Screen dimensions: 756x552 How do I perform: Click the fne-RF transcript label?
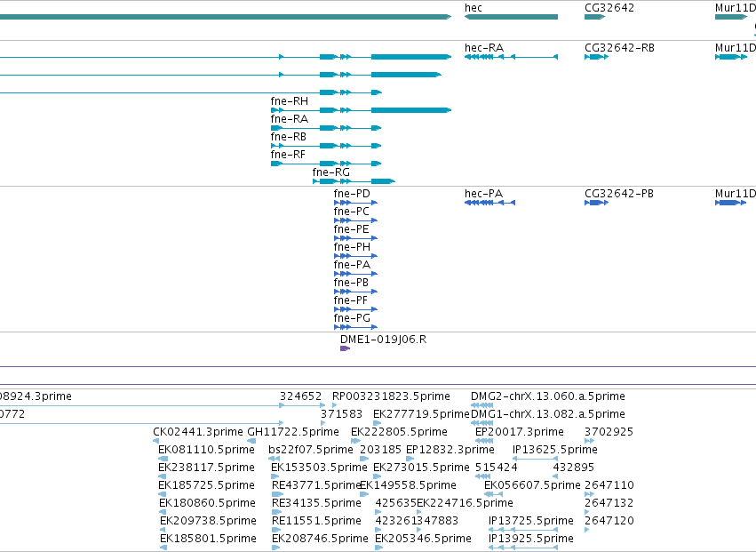[288, 155]
